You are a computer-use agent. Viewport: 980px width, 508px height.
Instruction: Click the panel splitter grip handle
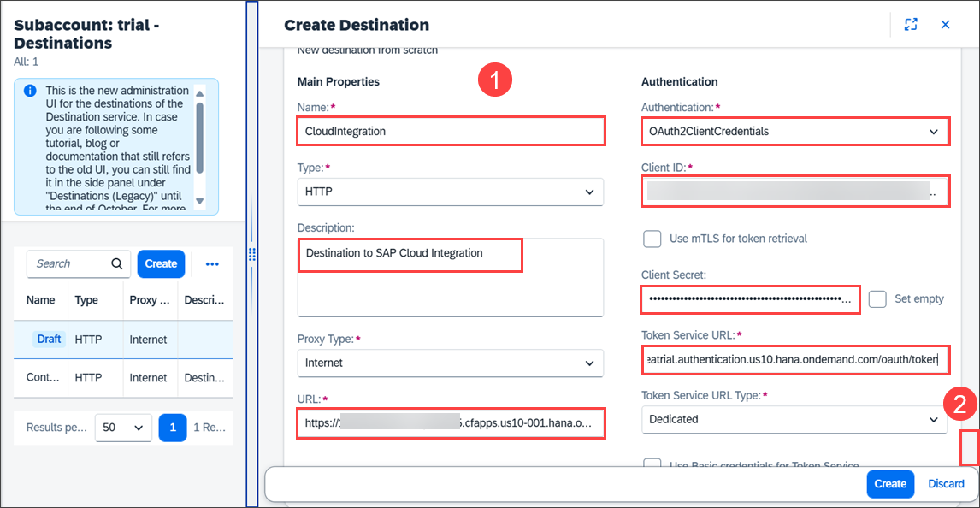[x=252, y=254]
